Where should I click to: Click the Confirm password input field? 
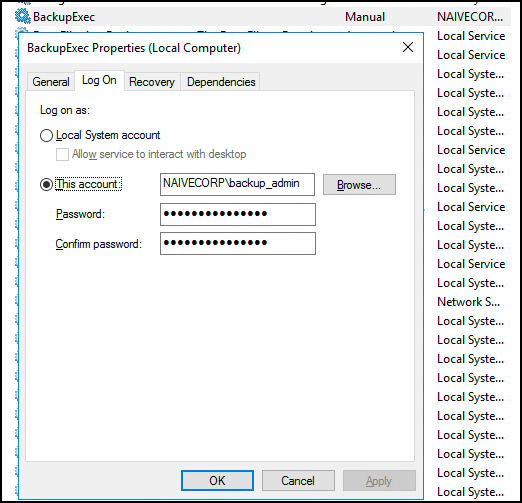238,244
